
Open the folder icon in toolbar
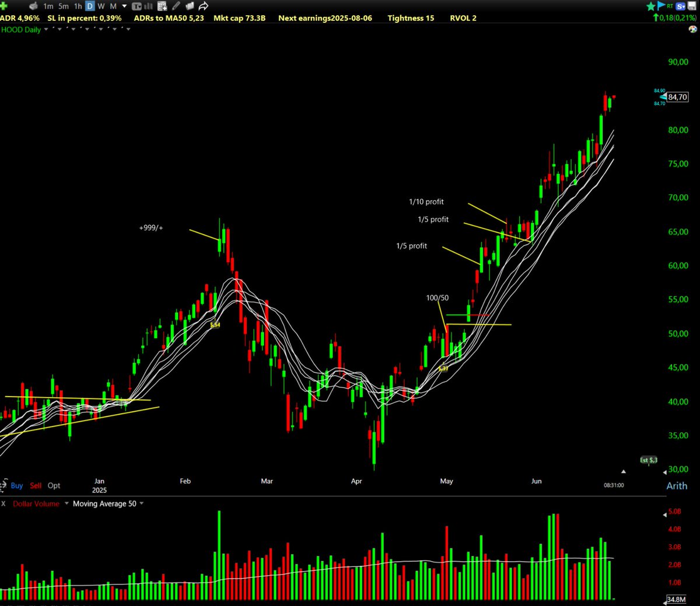click(x=190, y=6)
